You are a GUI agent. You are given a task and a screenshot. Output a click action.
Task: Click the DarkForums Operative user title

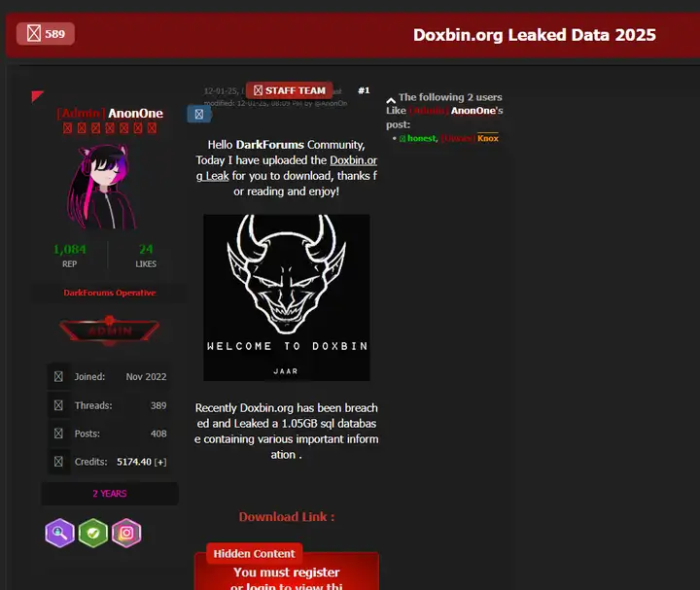tap(109, 293)
